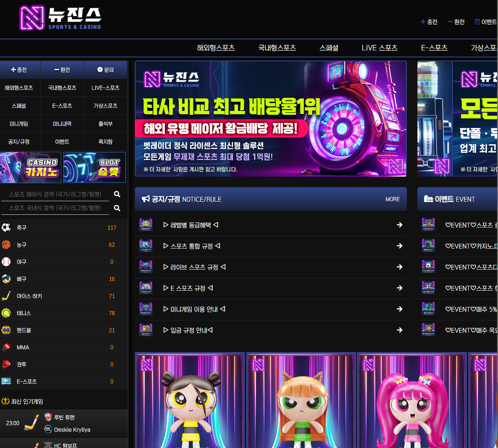498x448 pixels.
Task: Click the sidebar 충전 button
Action: coord(20,70)
